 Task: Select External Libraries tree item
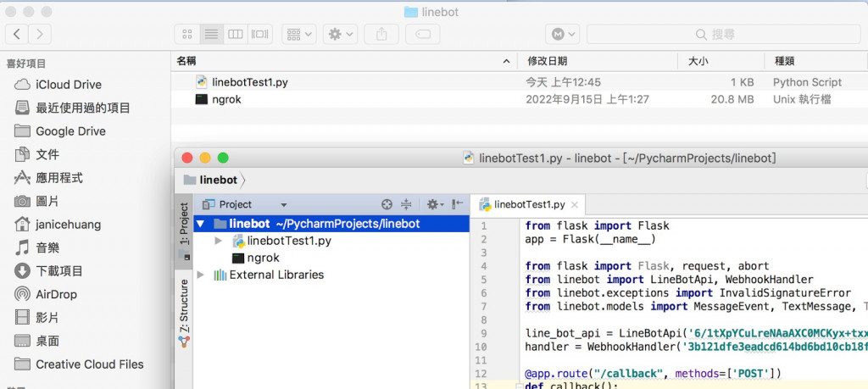point(269,275)
